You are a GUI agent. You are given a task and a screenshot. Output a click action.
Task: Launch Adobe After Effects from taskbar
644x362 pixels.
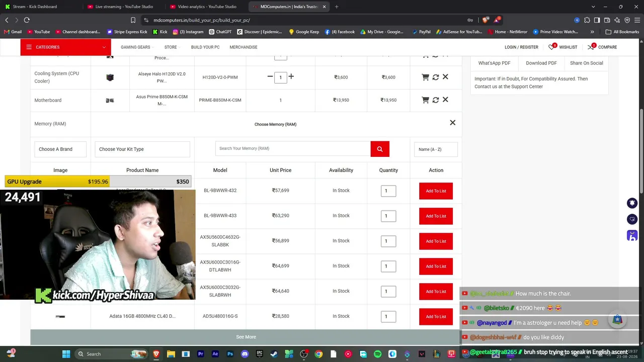pos(215,354)
